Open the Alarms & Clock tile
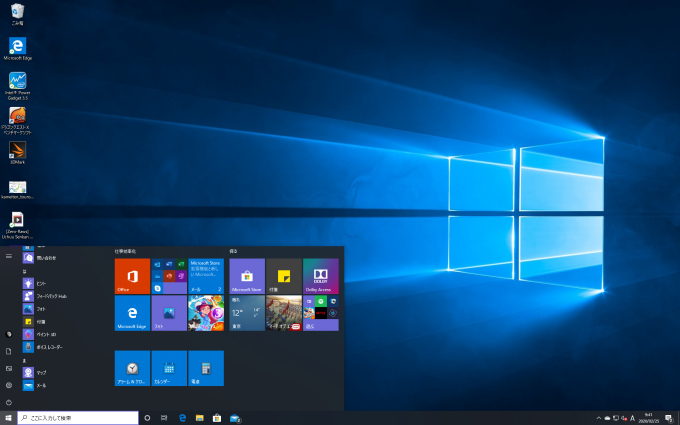This screenshot has height=425, width=680. [x=132, y=368]
